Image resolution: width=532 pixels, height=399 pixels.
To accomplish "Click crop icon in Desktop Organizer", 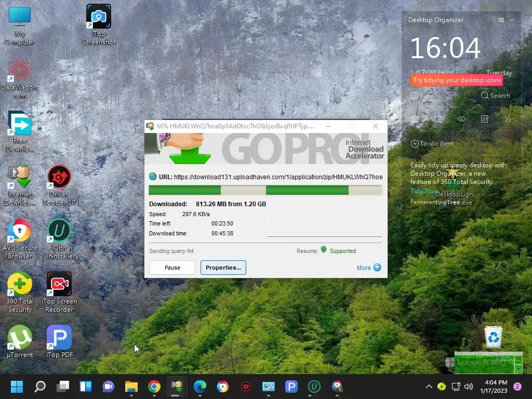I will tap(438, 119).
